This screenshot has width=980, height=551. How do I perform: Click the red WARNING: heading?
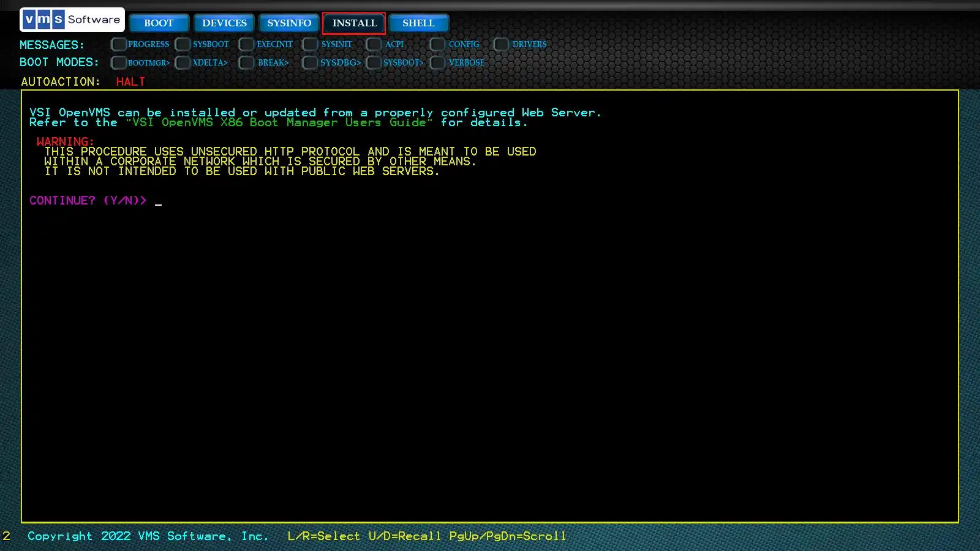click(x=66, y=141)
